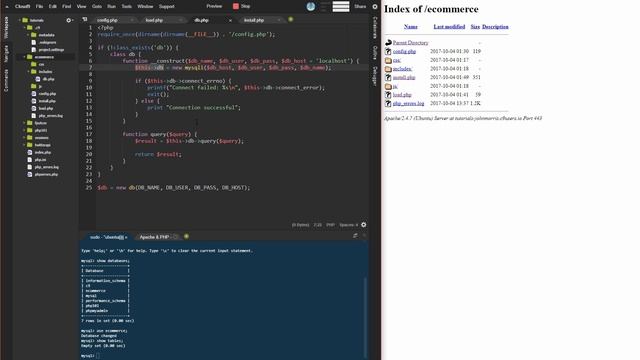This screenshot has height=360, width=640.
Task: Open project.settings file
Action: click(51, 49)
